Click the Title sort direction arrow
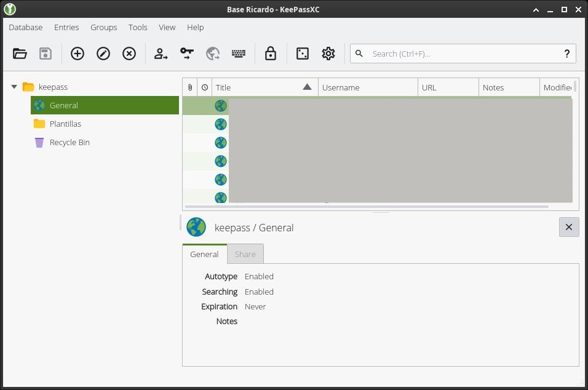 (307, 87)
